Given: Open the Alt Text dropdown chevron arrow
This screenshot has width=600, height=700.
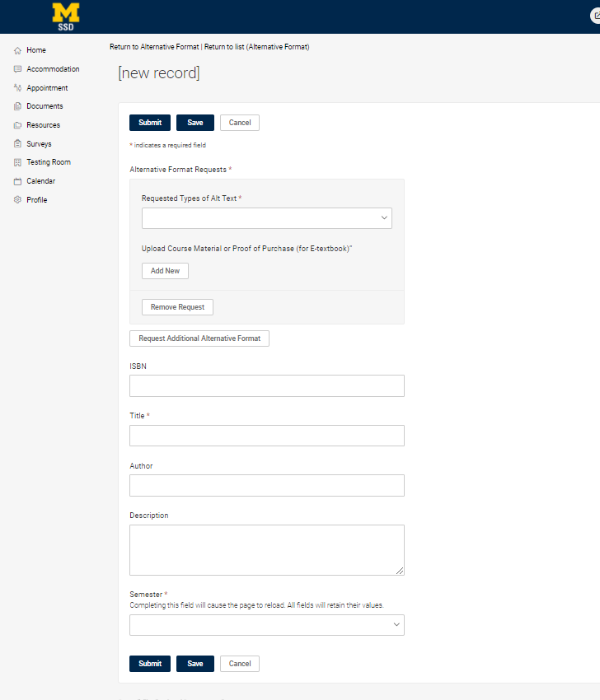Looking at the screenshot, I should click(383, 217).
